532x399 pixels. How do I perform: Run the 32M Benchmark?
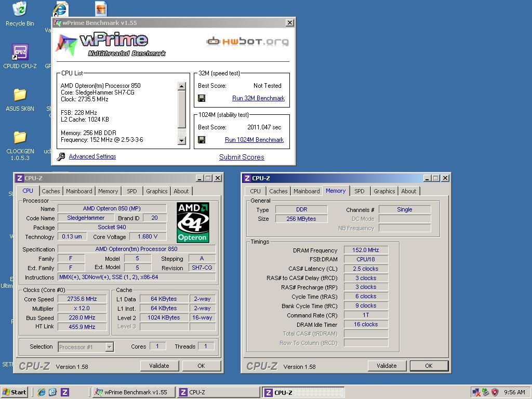258,98
